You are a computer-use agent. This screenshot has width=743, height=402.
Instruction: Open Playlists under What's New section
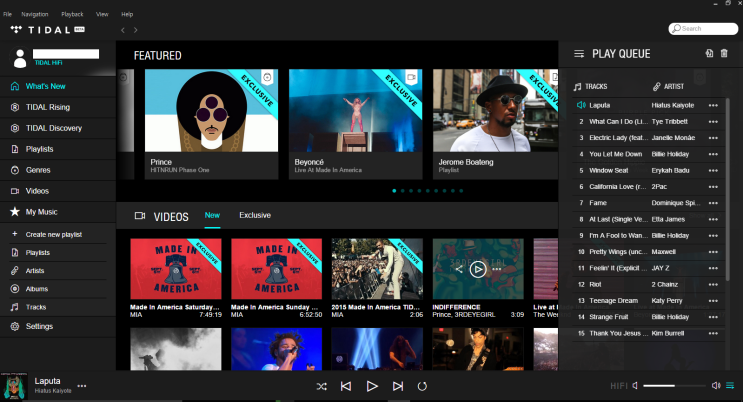[x=39, y=149]
